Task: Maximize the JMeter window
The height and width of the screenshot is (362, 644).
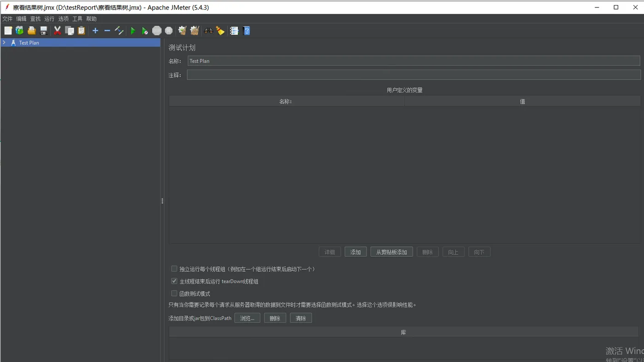Action: click(616, 7)
